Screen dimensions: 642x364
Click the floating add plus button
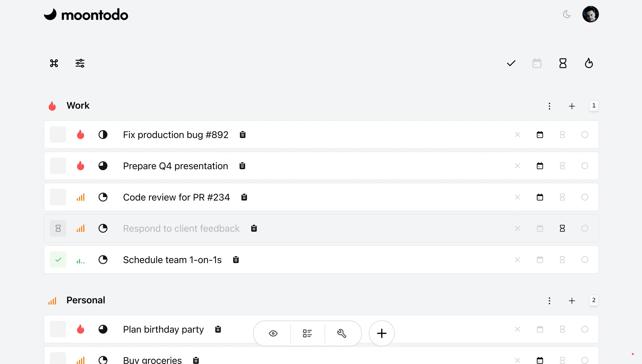tap(382, 333)
